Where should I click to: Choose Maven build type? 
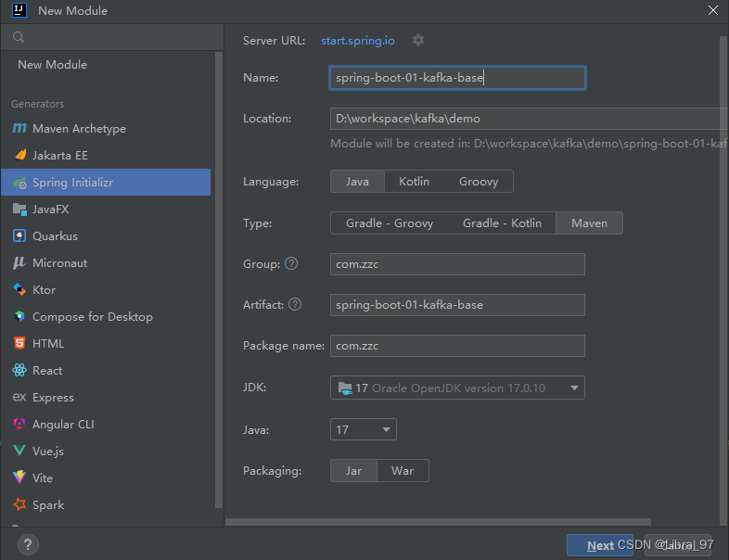[x=589, y=223]
